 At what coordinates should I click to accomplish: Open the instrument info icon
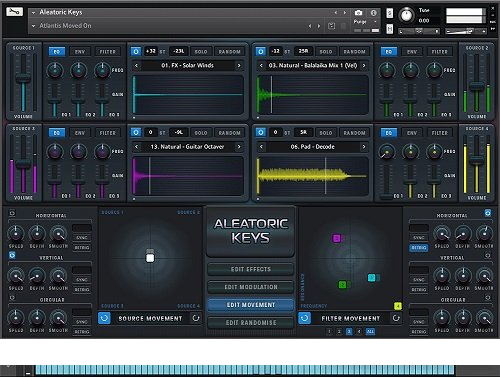click(373, 13)
